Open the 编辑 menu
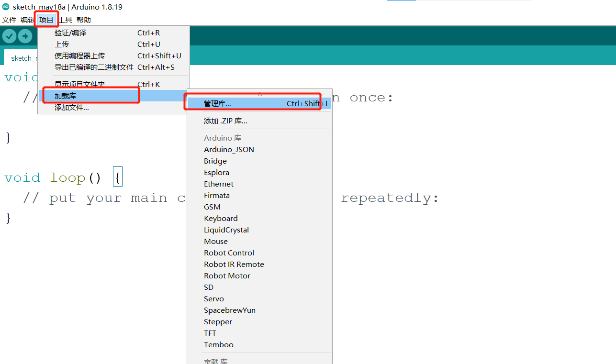The height and width of the screenshot is (364, 616). pyautogui.click(x=27, y=20)
